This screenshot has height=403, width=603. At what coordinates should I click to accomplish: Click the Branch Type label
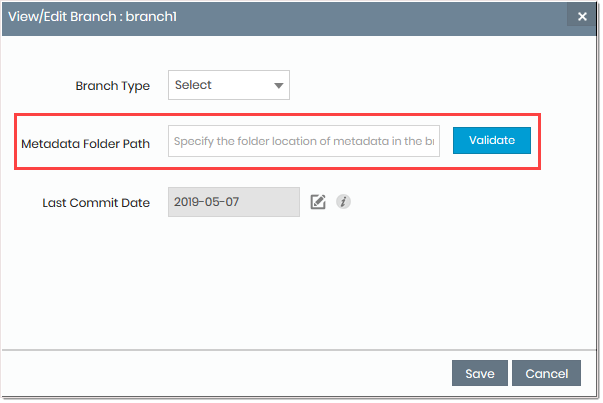(x=113, y=86)
